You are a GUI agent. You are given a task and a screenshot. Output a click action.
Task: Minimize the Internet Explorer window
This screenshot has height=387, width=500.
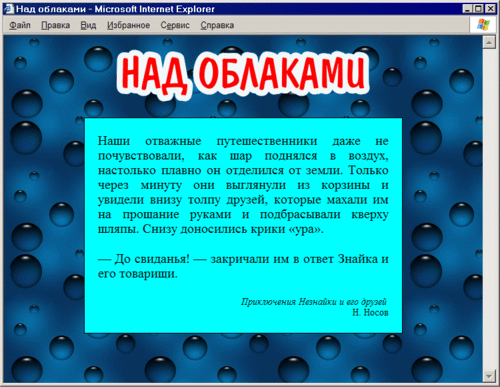[x=467, y=9]
